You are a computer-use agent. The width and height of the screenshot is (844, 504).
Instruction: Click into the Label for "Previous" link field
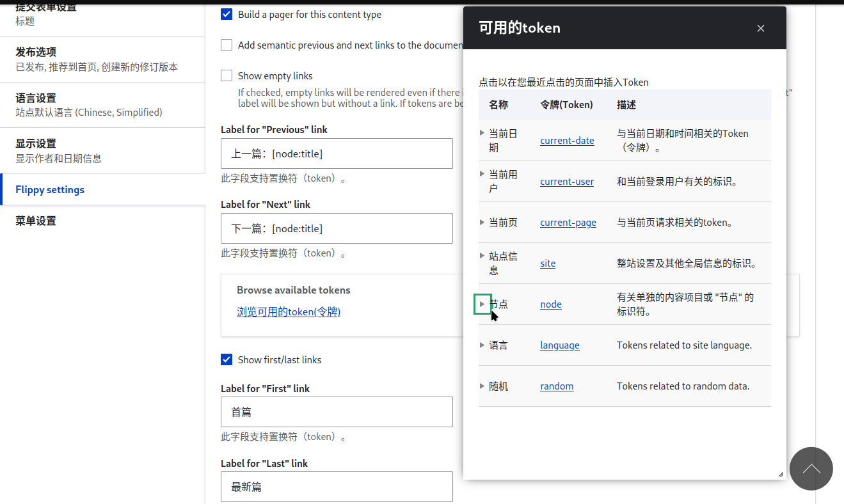pos(337,154)
